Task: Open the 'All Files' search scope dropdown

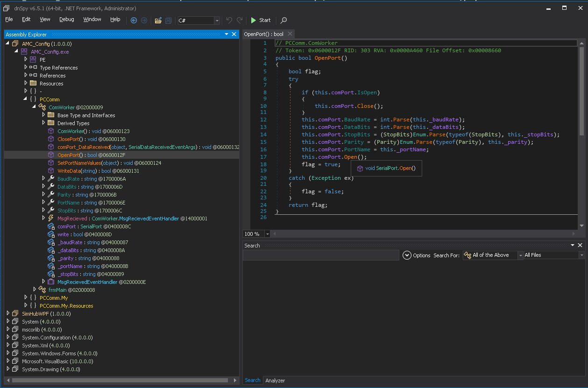Action: pos(581,255)
